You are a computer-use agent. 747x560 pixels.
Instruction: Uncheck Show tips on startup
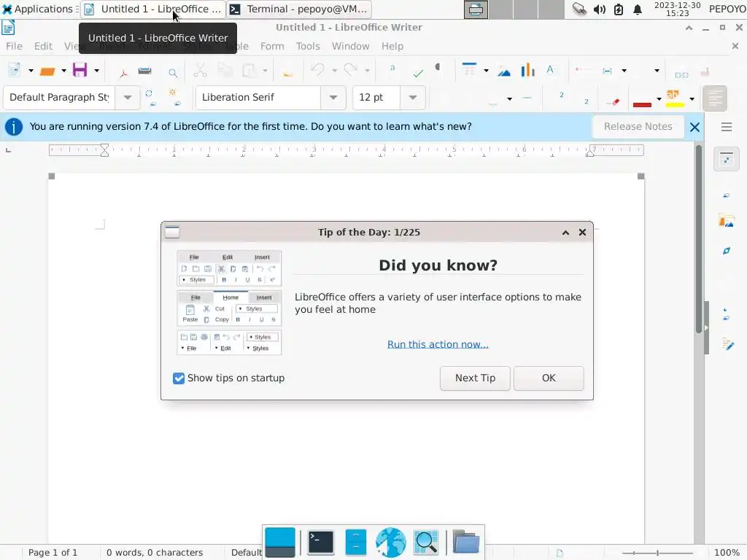pyautogui.click(x=179, y=378)
